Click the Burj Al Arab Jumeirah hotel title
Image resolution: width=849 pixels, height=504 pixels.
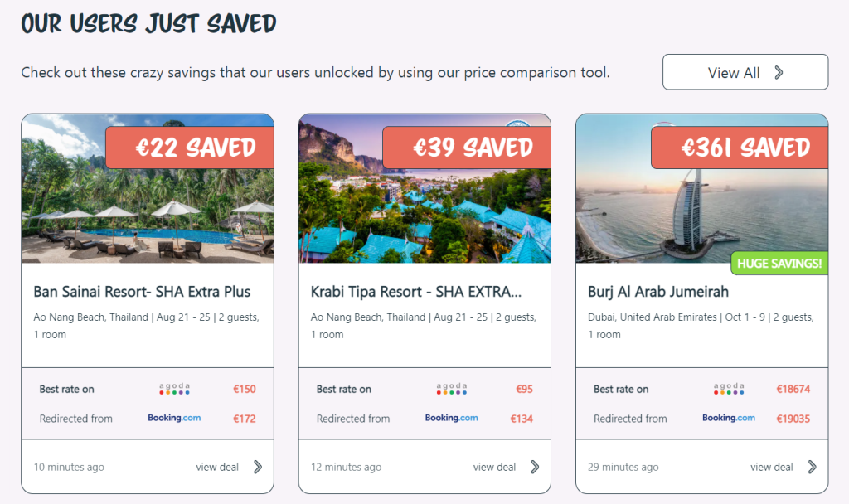pyautogui.click(x=657, y=292)
